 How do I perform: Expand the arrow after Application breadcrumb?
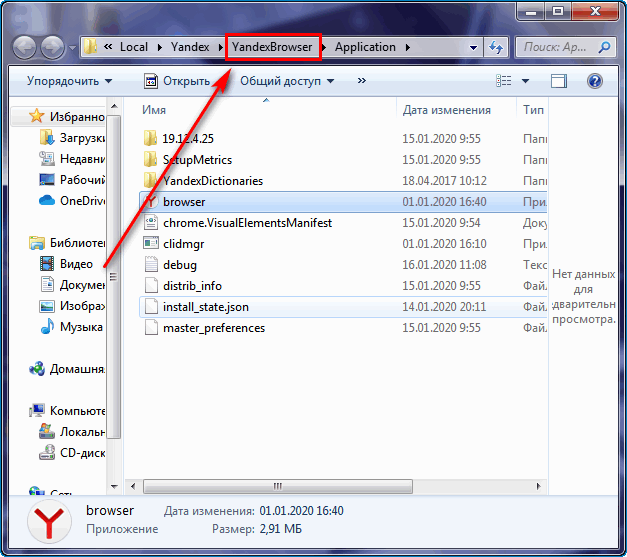[407, 48]
